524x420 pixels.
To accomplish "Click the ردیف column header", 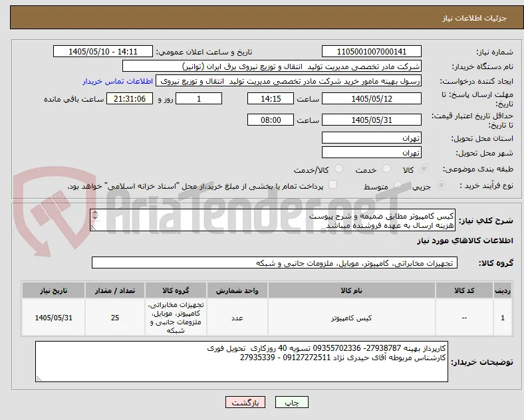I will (502, 290).
